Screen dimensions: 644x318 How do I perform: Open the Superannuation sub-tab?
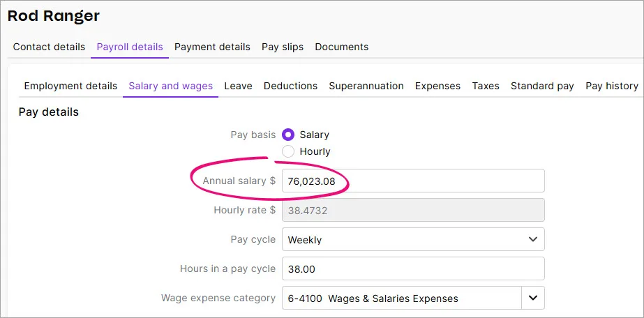click(x=366, y=86)
